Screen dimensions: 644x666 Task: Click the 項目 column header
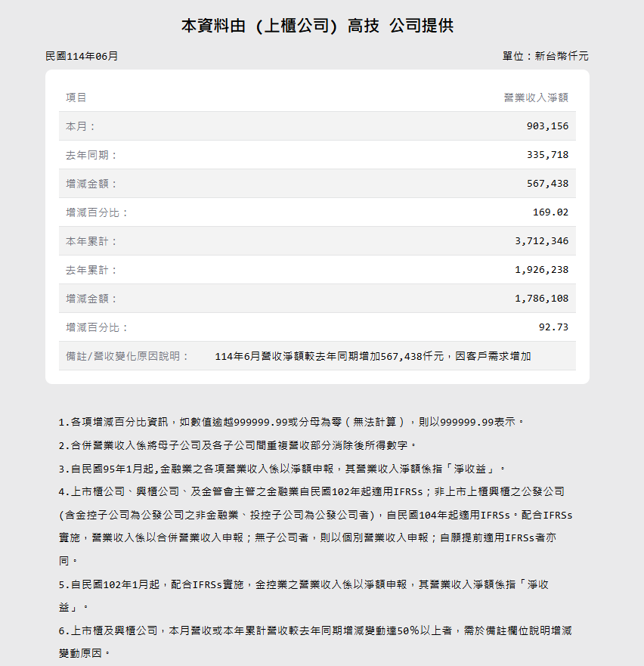click(76, 98)
